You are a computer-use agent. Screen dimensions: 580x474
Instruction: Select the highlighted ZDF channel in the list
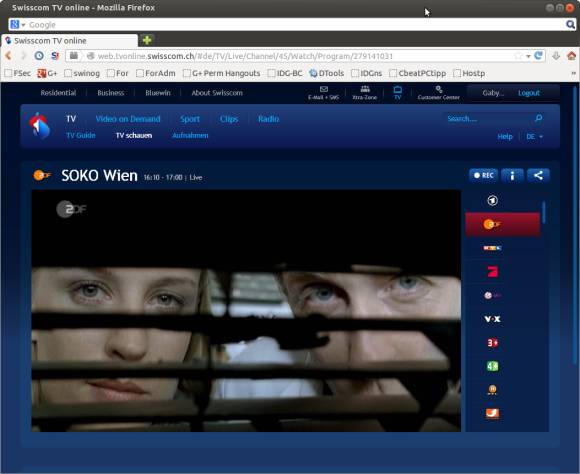(x=503, y=224)
